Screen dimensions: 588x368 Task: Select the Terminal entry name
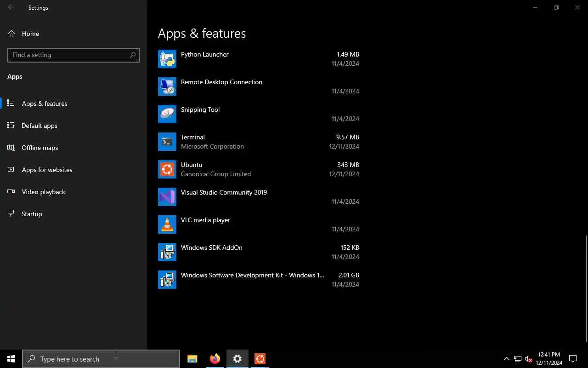coord(193,137)
